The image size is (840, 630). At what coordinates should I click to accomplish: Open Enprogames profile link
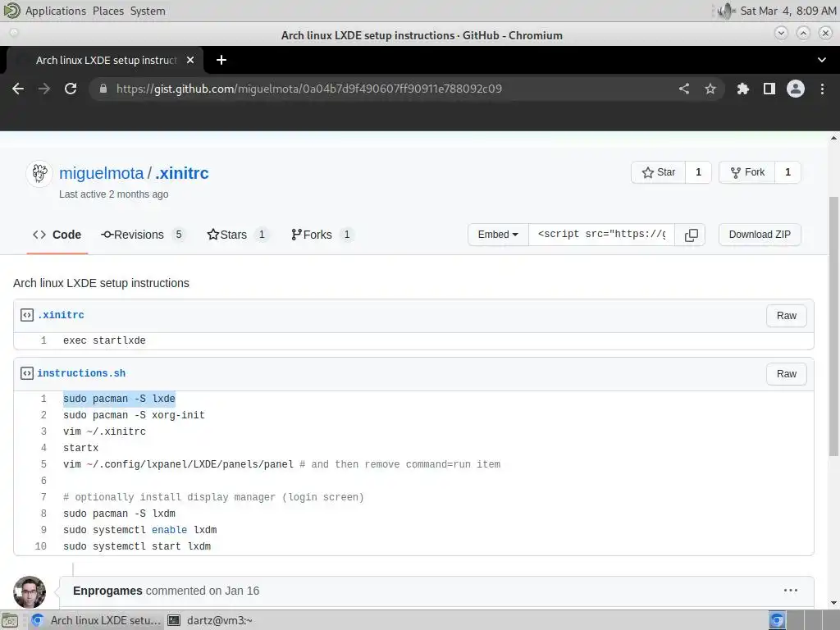[x=107, y=591]
